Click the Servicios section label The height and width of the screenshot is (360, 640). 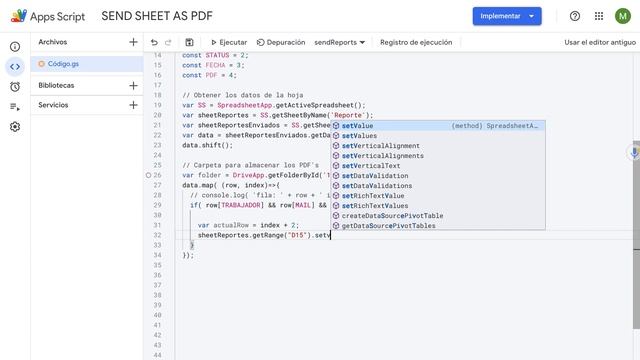53,105
